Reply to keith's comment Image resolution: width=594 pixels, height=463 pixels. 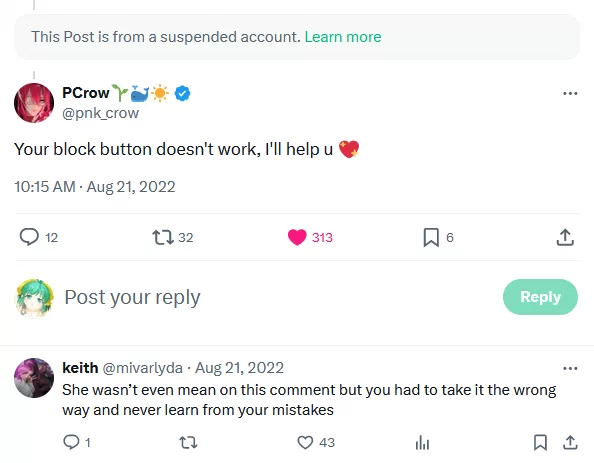pyautogui.click(x=71, y=442)
